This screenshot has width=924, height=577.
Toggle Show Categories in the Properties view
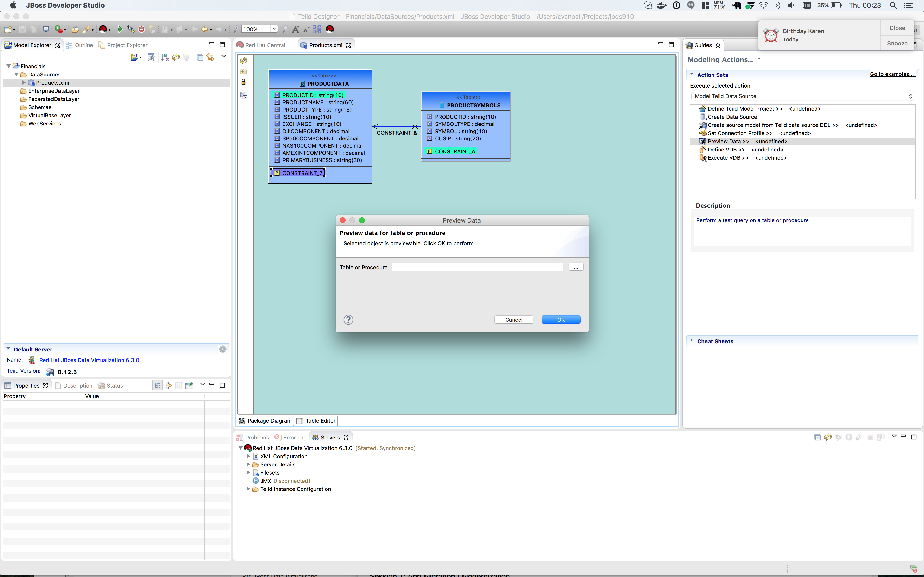click(x=157, y=385)
